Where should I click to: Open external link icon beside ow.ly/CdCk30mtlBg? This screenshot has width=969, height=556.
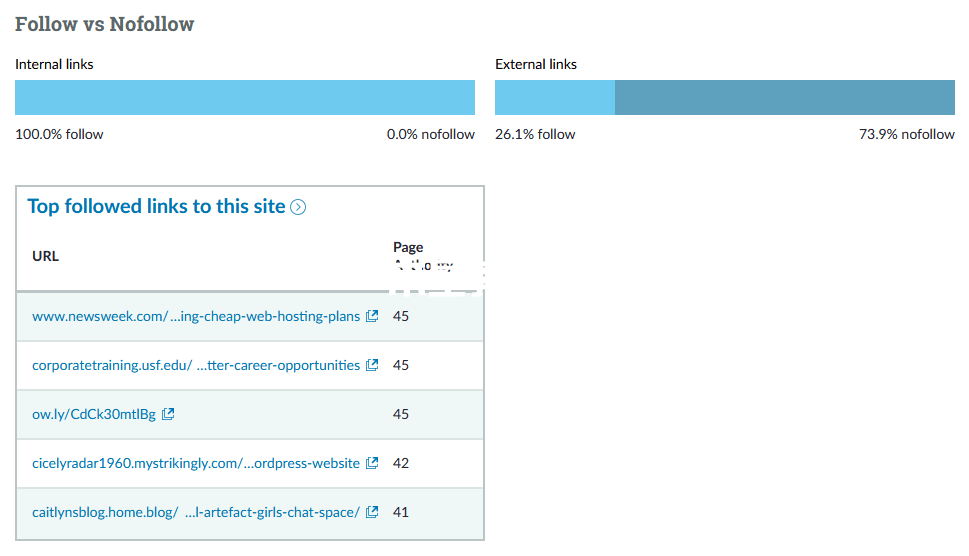(x=168, y=414)
